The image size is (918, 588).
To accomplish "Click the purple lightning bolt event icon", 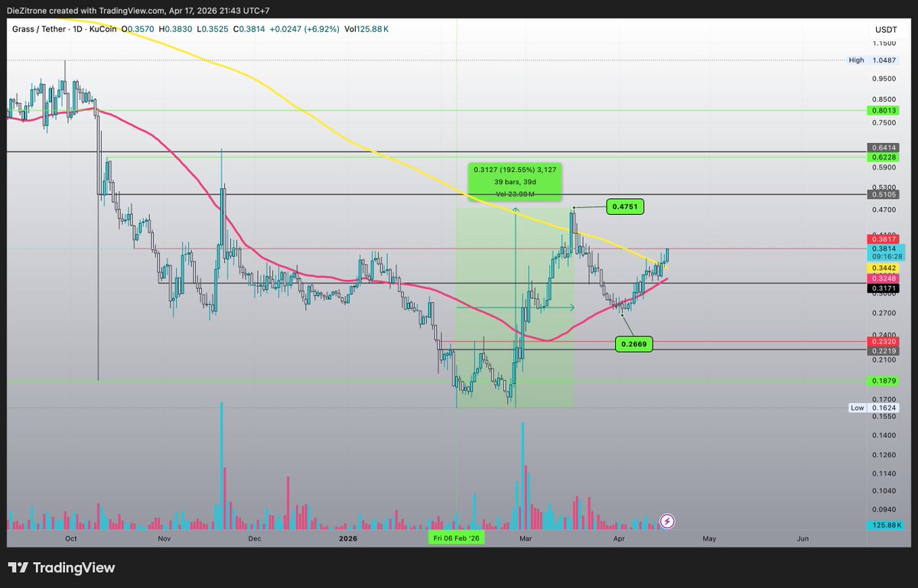I will (667, 521).
